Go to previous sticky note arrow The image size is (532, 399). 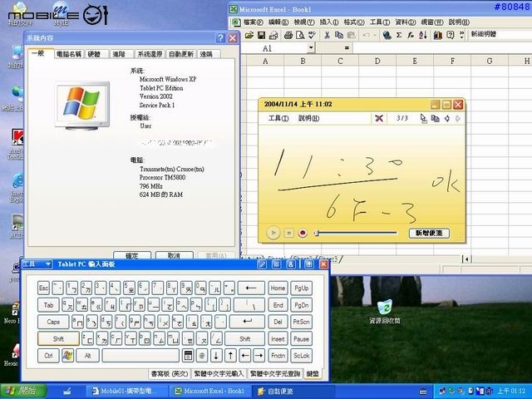tap(447, 118)
